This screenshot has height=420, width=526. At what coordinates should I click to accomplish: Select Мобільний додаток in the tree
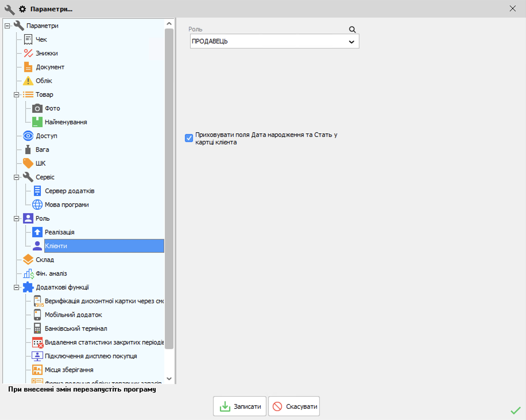point(73,315)
